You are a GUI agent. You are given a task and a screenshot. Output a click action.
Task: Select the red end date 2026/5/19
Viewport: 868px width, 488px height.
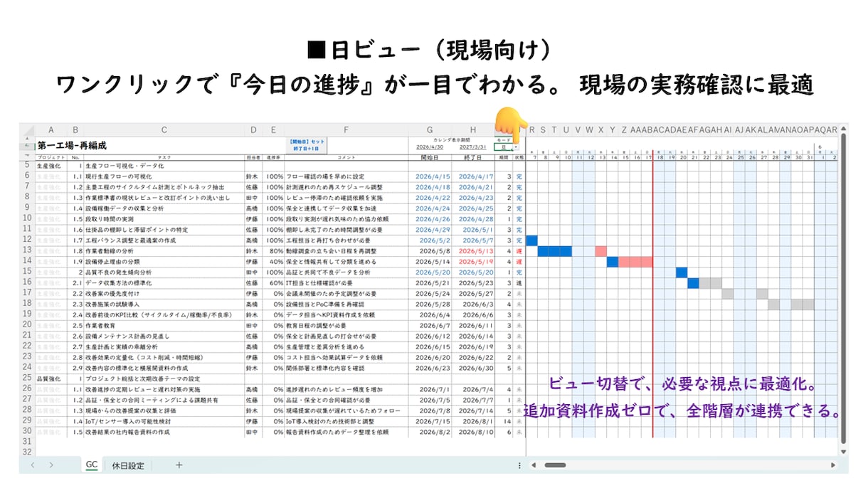pos(473,261)
